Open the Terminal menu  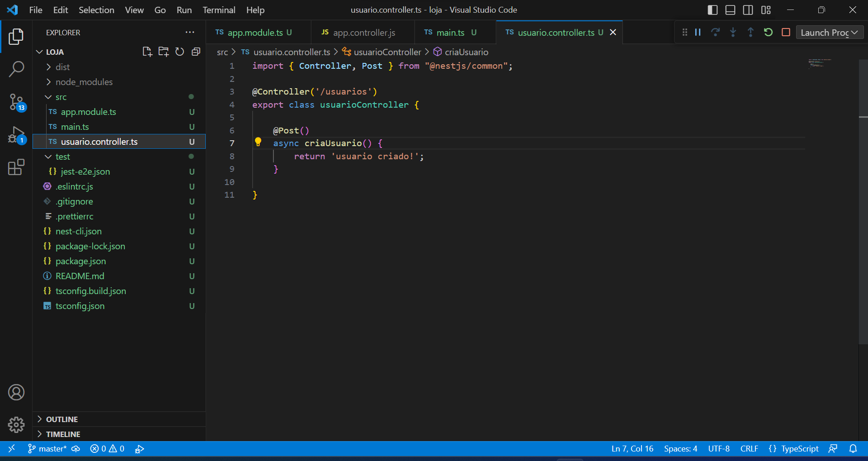(x=219, y=10)
